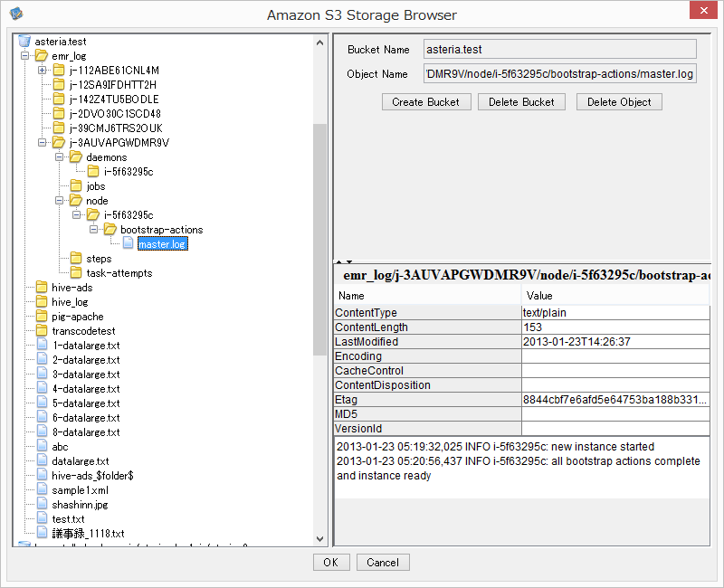Collapse the bootstrap-actions folder

pyautogui.click(x=93, y=230)
